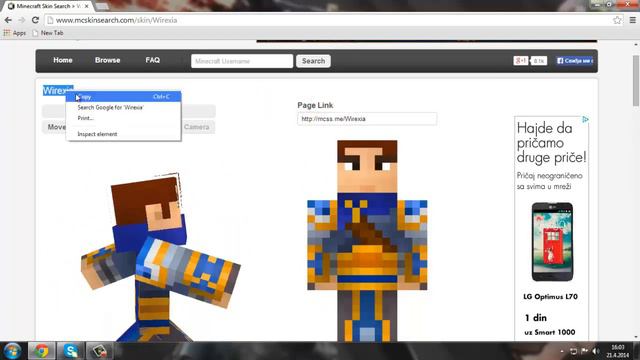Close the Minecraft Skin Search tab
This screenshot has height=360, width=640.
tap(87, 6)
